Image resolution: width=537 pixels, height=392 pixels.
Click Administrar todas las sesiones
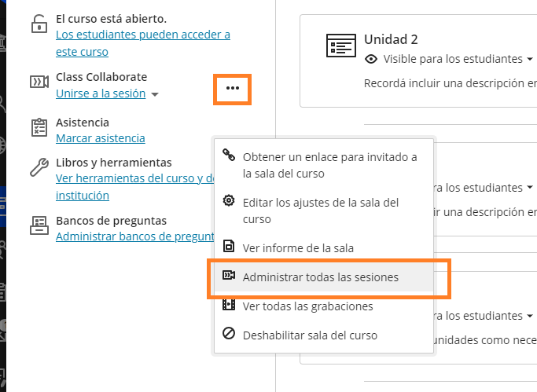(320, 277)
